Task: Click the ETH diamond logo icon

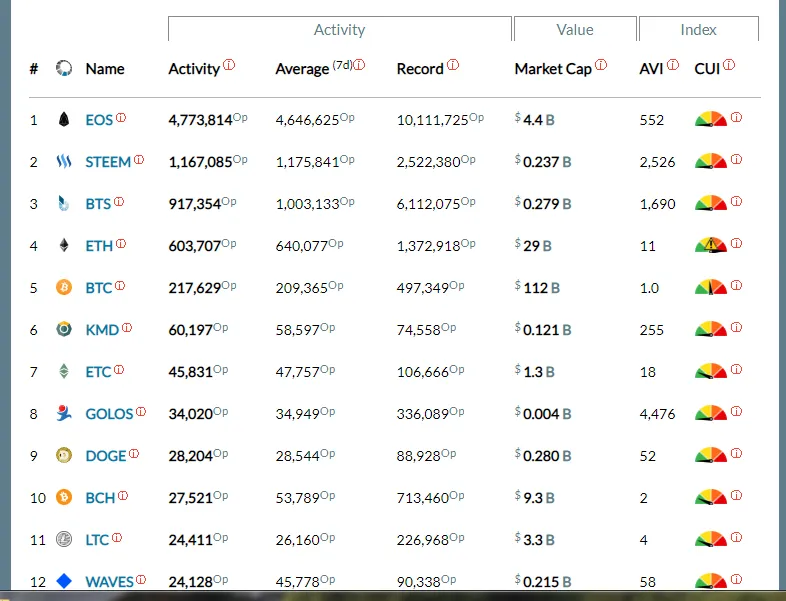Action: tap(64, 245)
